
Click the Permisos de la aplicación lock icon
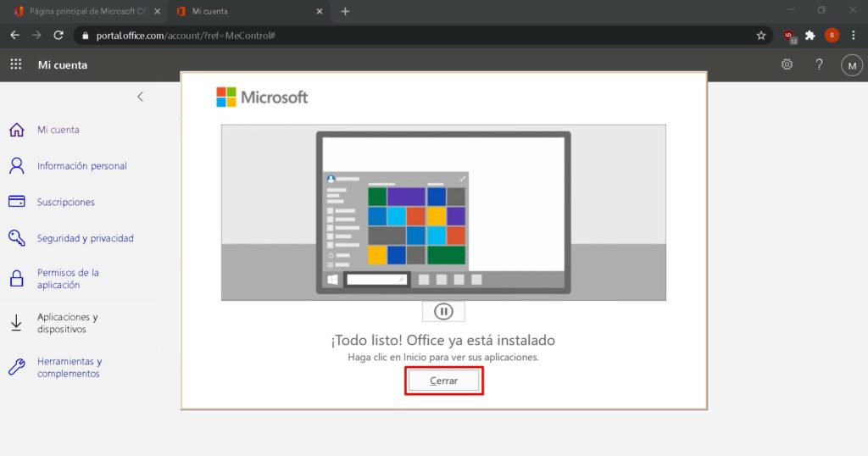16,279
